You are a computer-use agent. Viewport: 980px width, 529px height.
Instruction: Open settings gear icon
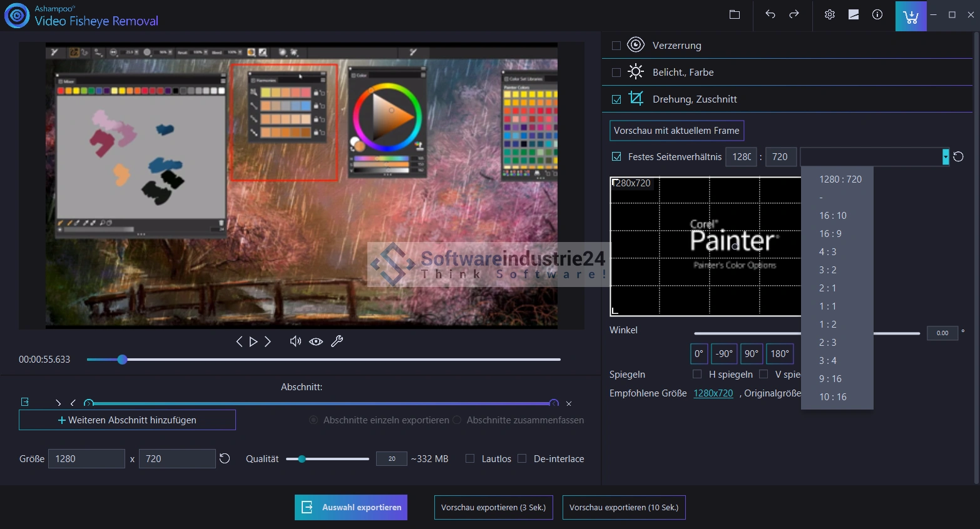click(x=830, y=15)
